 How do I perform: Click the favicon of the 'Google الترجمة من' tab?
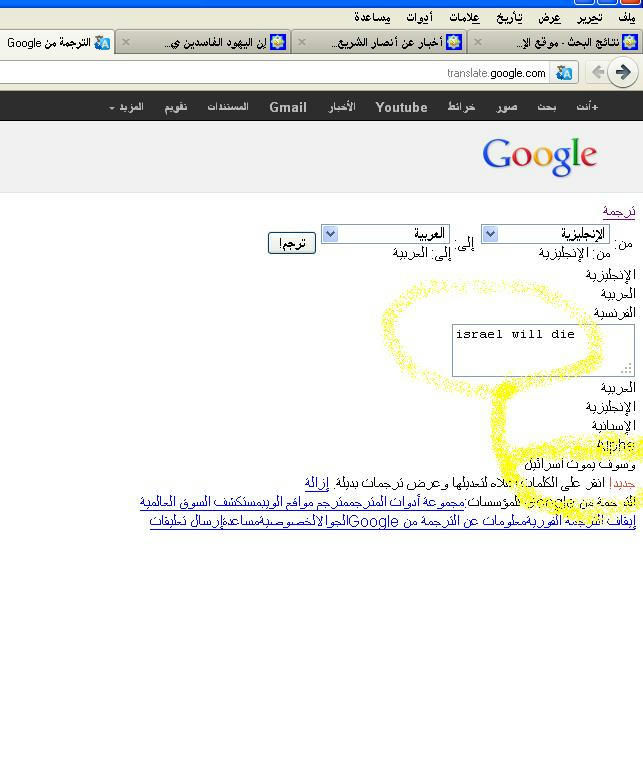point(102,43)
